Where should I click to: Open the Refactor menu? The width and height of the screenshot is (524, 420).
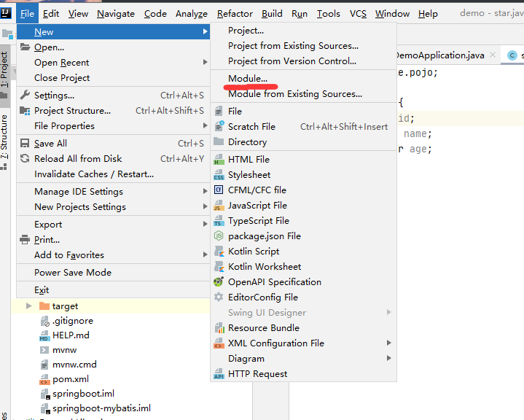(235, 14)
